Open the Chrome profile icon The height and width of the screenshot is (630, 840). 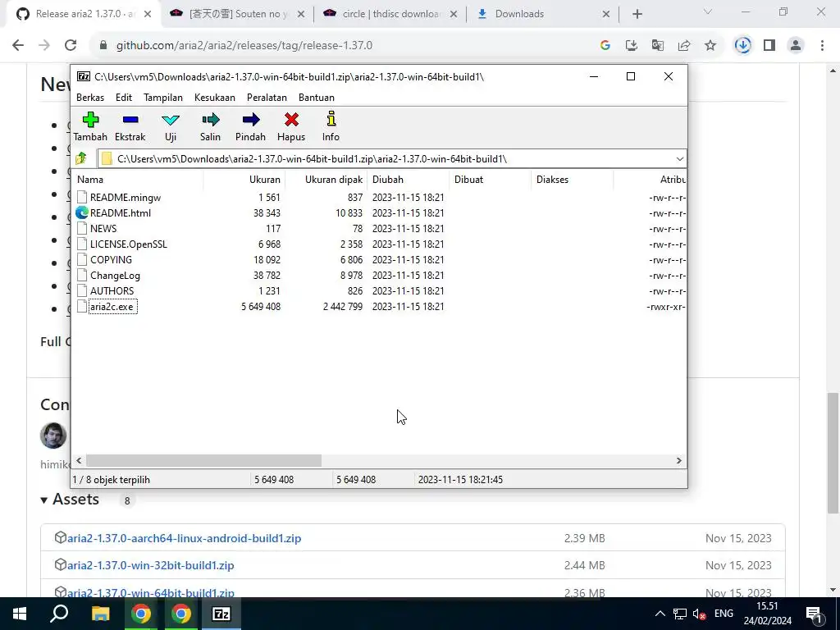(796, 46)
